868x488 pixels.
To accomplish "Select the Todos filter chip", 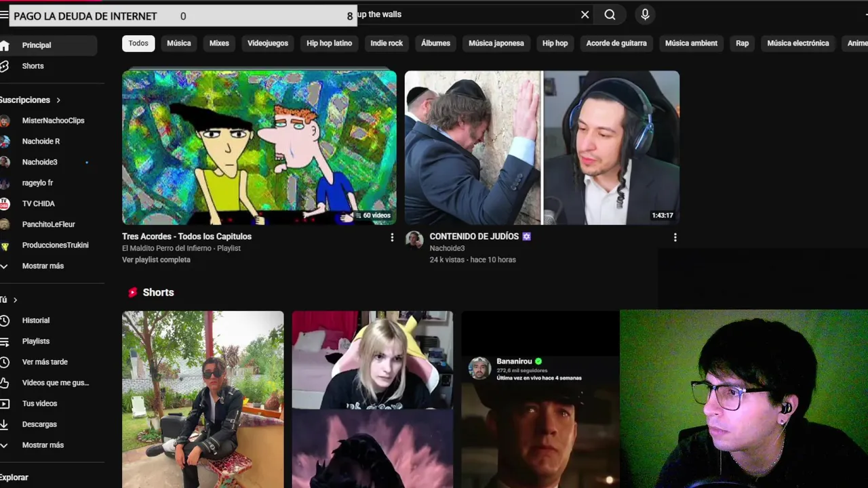I will [x=138, y=43].
